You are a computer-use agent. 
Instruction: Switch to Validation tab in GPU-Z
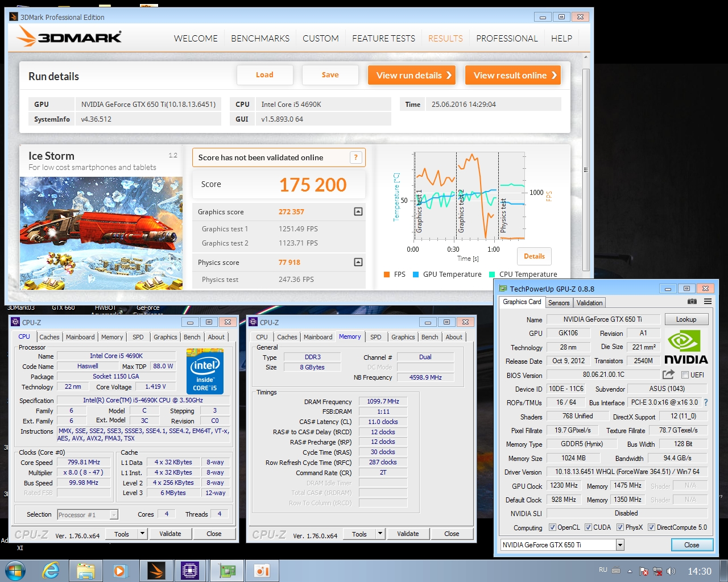589,303
